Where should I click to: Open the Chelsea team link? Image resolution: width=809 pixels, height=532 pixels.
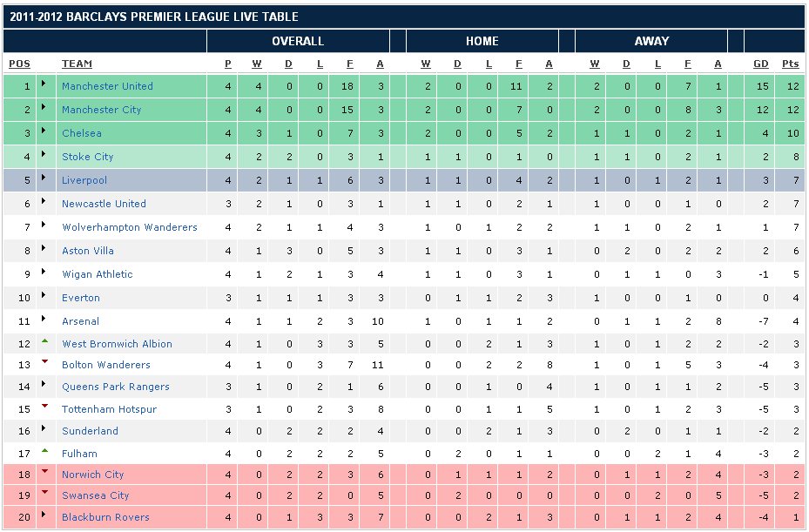pos(81,133)
